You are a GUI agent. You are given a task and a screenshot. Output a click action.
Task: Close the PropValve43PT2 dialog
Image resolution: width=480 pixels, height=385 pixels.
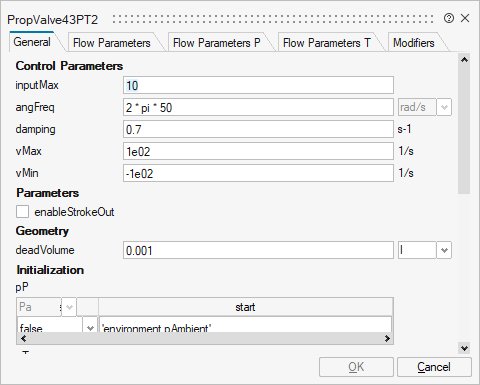pos(465,18)
